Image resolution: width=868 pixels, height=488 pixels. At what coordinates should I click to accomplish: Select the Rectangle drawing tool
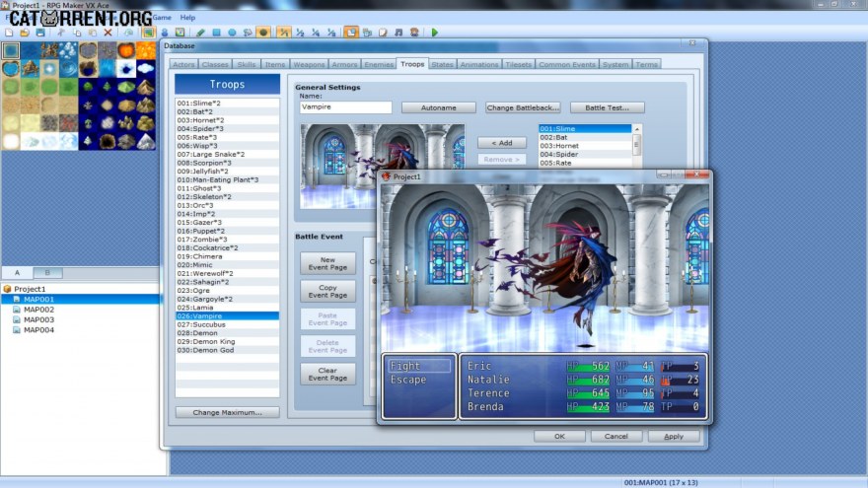point(216,33)
